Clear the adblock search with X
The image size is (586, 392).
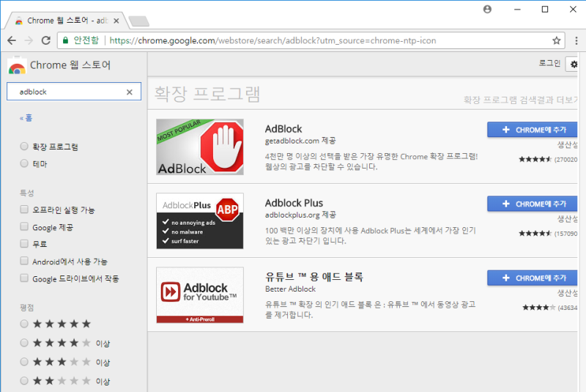point(130,92)
